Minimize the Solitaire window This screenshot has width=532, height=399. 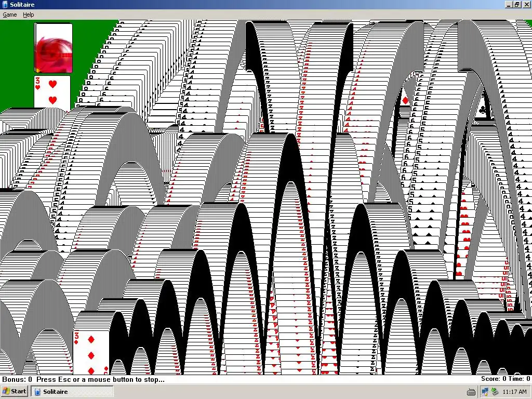[509, 4]
